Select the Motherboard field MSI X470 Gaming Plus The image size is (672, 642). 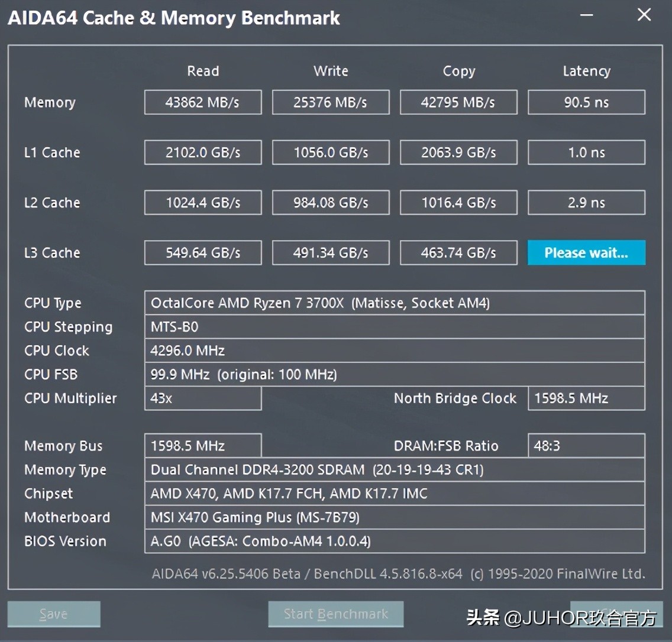(x=395, y=517)
